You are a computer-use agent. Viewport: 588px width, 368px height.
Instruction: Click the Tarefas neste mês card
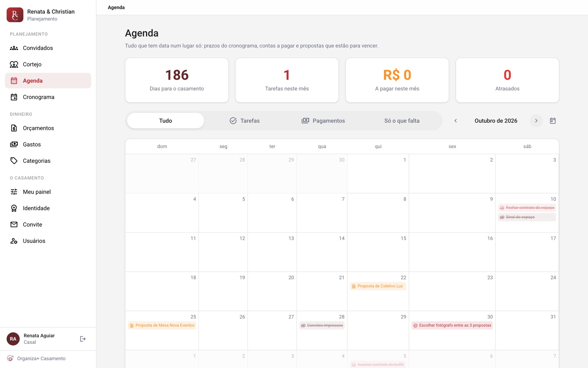pyautogui.click(x=287, y=80)
